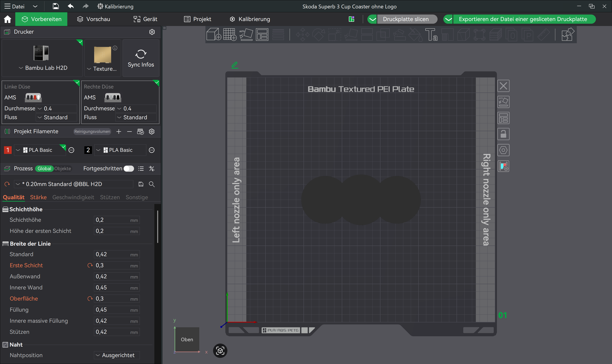Select the Text shape tool
612x364 pixels.
coord(431,34)
